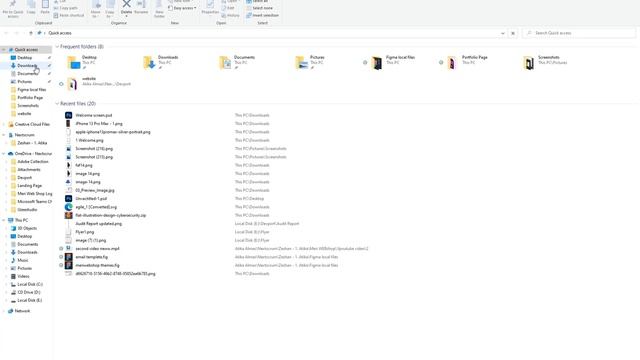The image size is (640, 360).
Task: Click the Up arrow navigation button
Action: point(31,33)
